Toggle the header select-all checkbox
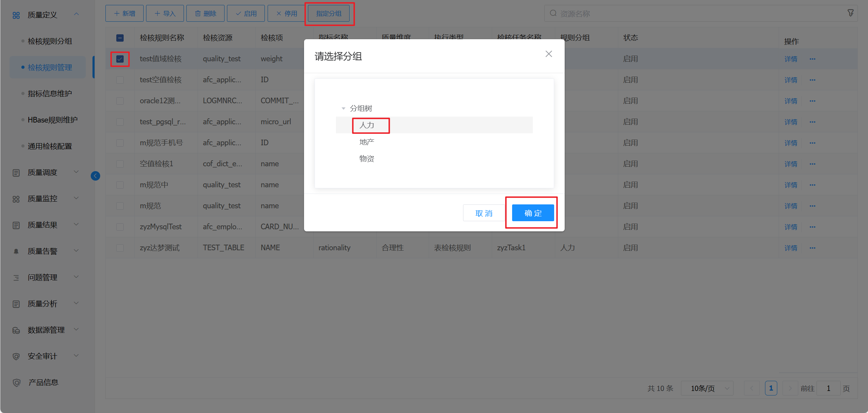Screen dimensions: 868x413 [120, 38]
